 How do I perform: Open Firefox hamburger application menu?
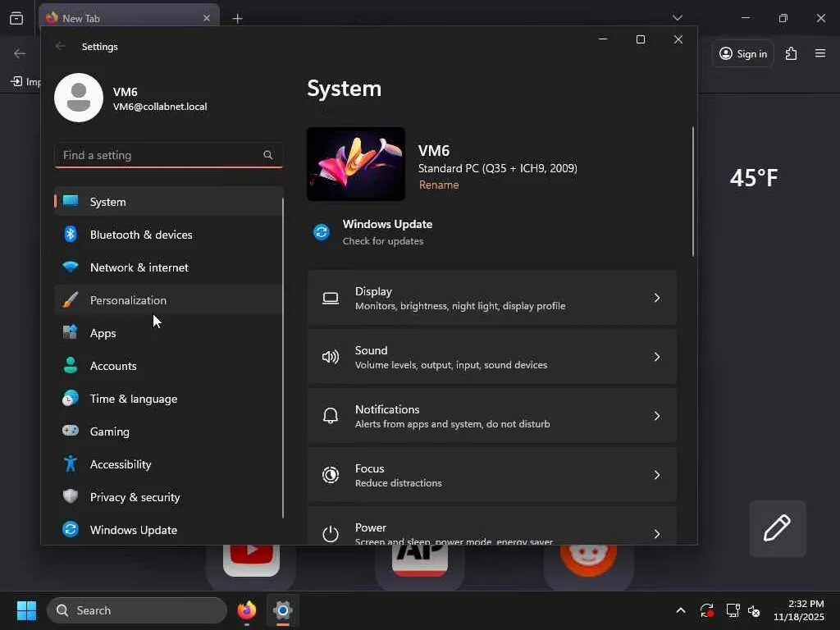pyautogui.click(x=820, y=53)
